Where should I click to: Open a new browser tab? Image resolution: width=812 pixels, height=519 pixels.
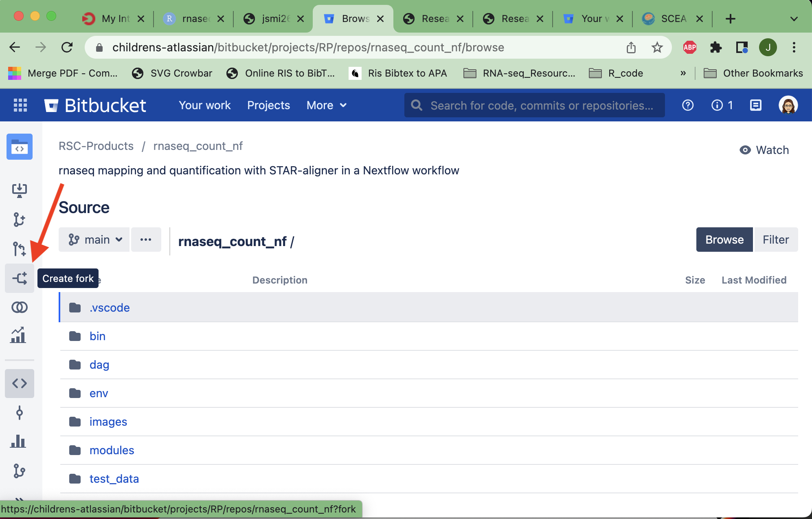pyautogui.click(x=731, y=19)
